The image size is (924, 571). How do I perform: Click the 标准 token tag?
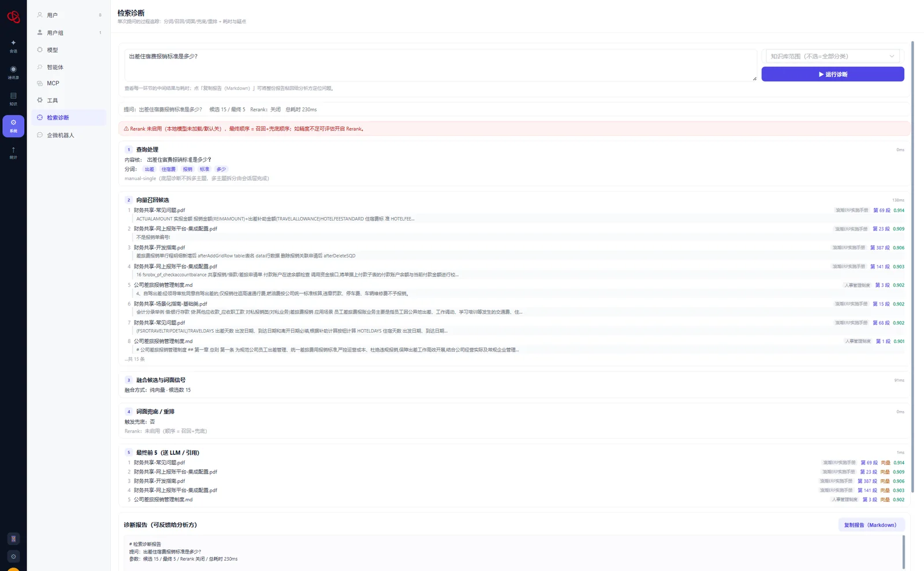[x=204, y=169]
